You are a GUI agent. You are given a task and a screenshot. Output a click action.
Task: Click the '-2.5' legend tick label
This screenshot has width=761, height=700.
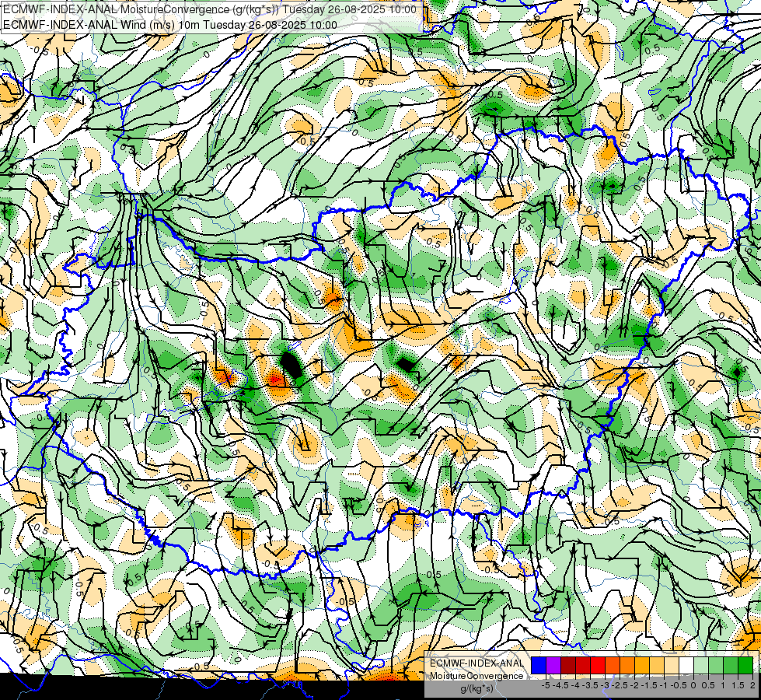[620, 685]
